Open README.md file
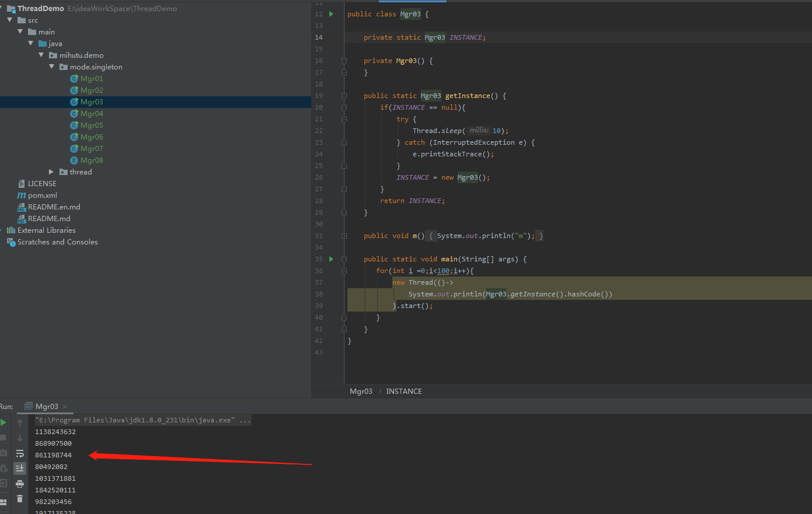 49,219
